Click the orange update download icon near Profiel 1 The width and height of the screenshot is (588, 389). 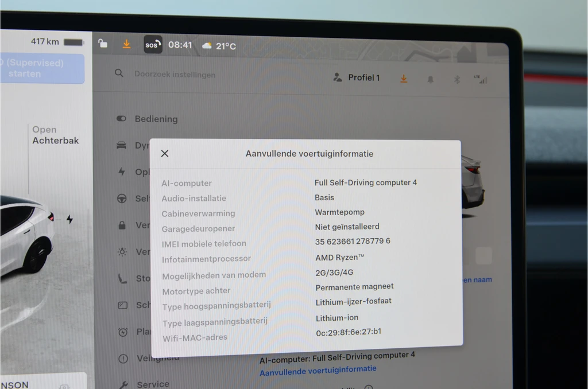(x=404, y=79)
